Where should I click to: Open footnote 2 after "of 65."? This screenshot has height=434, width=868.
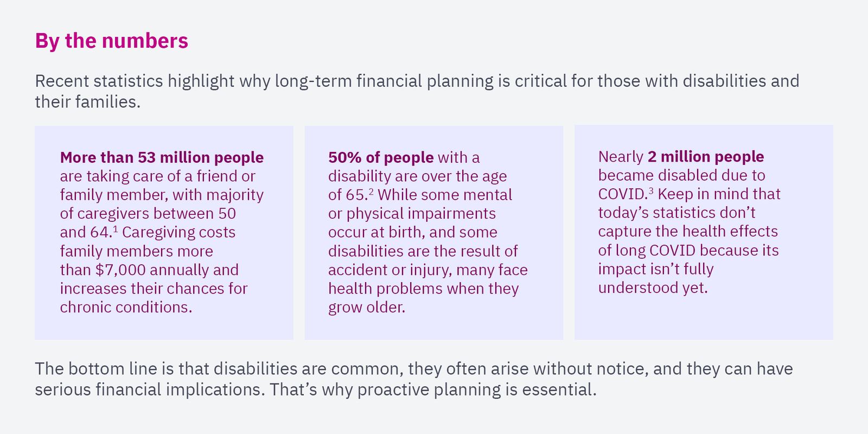tap(371, 192)
